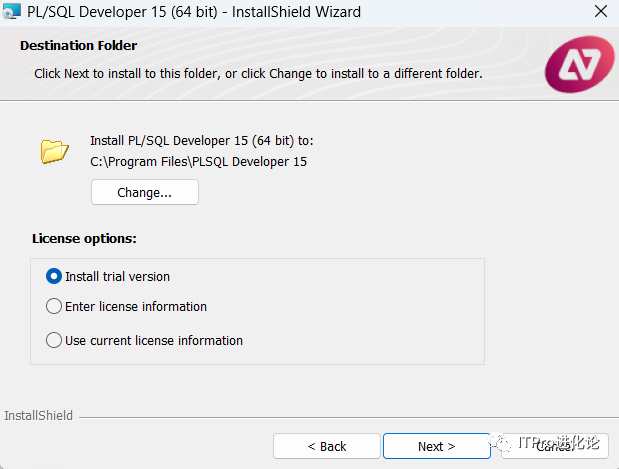This screenshot has width=619, height=469.
Task: Click the C:\Program Files\PLSQL Developer 15 path
Action: click(x=198, y=161)
